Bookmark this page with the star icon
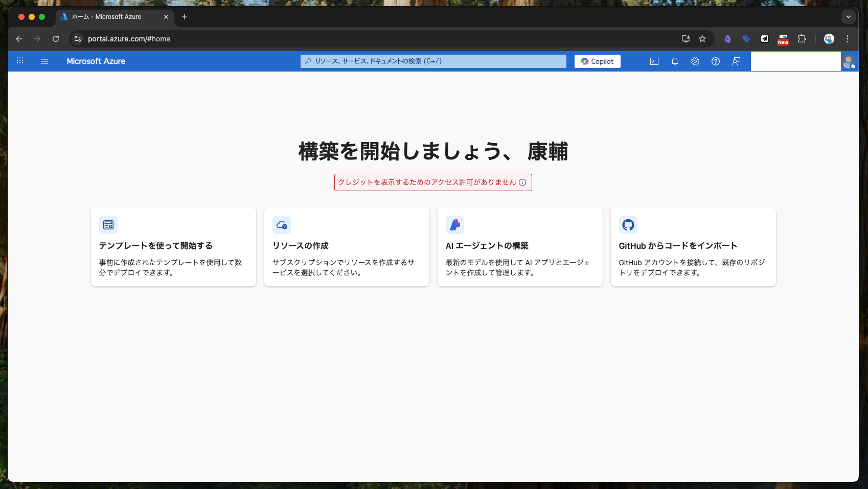Image resolution: width=868 pixels, height=489 pixels. point(702,39)
